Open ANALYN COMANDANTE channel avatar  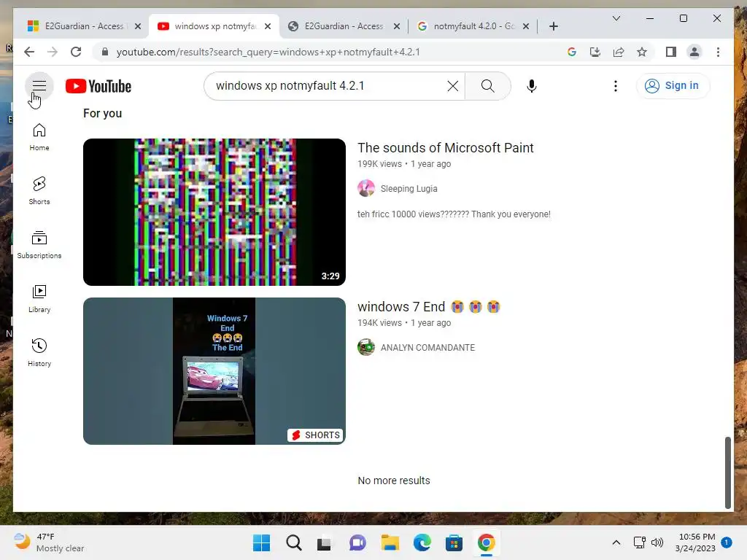[x=366, y=347]
